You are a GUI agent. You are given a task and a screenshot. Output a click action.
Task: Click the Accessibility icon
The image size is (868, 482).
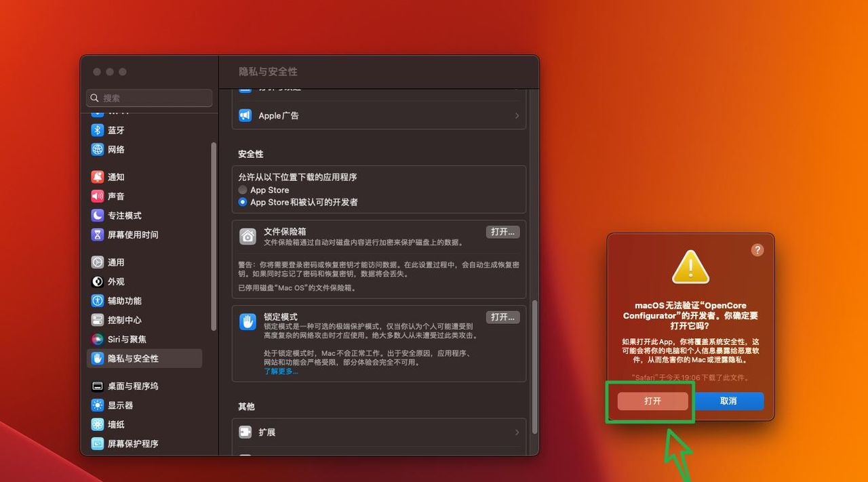[98, 301]
